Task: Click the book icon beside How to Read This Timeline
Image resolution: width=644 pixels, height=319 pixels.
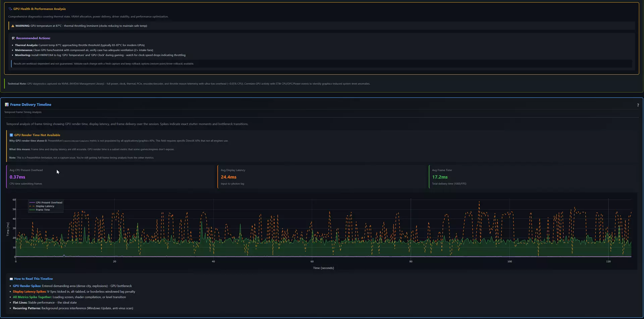Action: pos(11,279)
